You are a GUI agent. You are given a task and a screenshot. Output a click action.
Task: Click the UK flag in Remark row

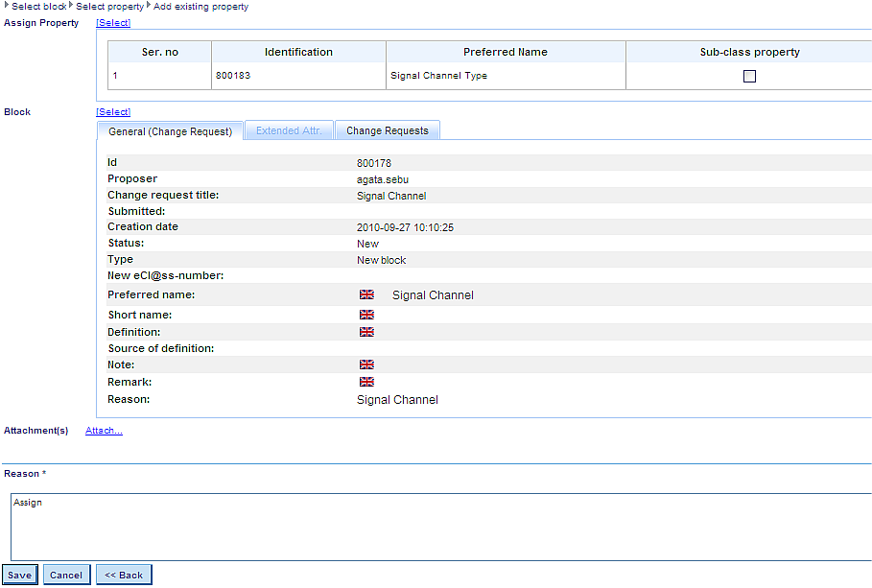point(366,382)
